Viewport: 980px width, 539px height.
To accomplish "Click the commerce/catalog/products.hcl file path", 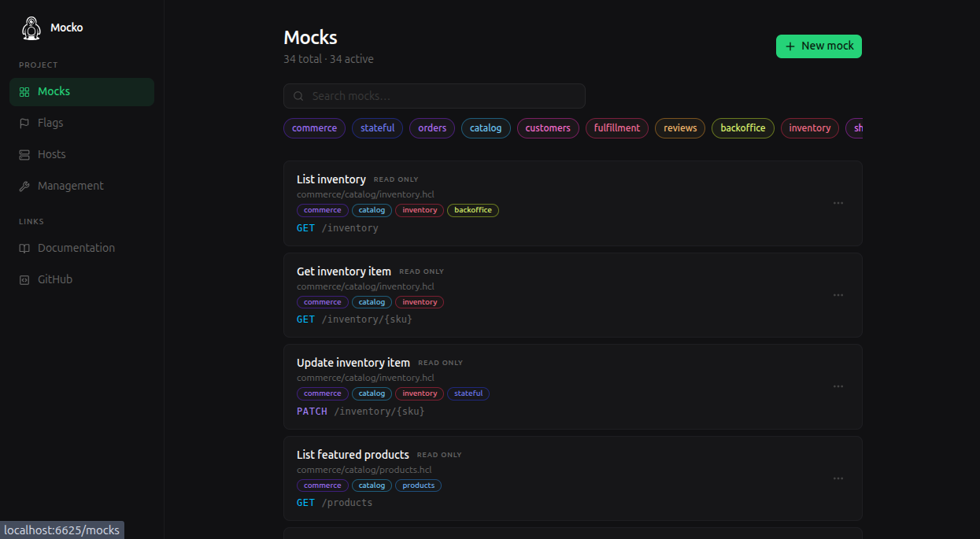I will [365, 470].
